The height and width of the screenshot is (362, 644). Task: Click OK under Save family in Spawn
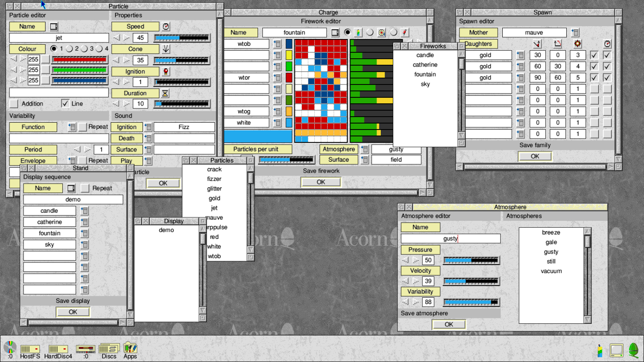coord(535,156)
